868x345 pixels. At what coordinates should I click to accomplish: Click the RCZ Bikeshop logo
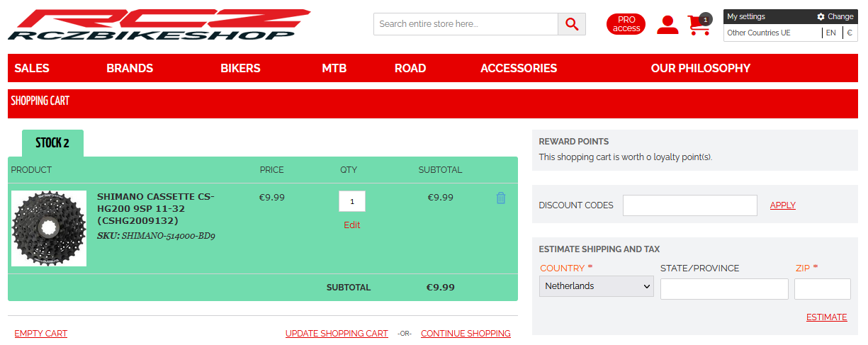(159, 25)
